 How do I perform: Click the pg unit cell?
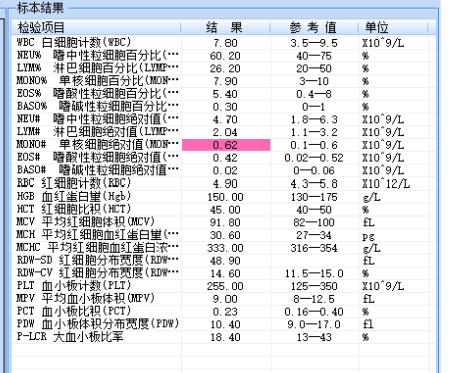(x=369, y=236)
